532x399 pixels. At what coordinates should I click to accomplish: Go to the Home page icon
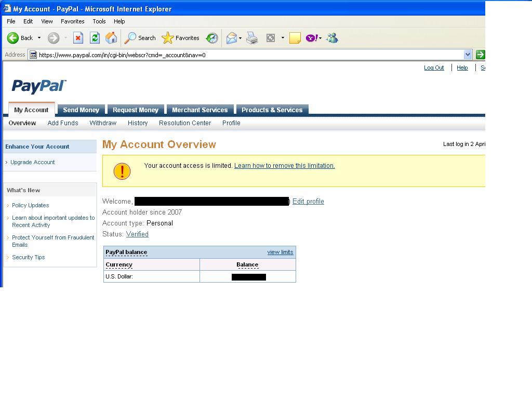click(111, 38)
